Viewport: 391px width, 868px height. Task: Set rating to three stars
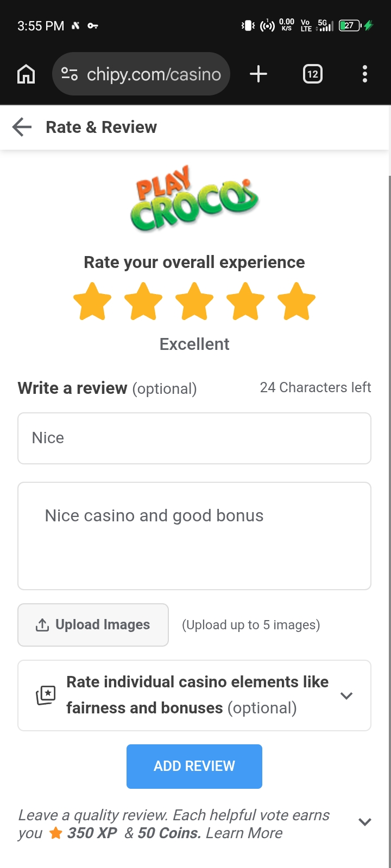tap(194, 301)
